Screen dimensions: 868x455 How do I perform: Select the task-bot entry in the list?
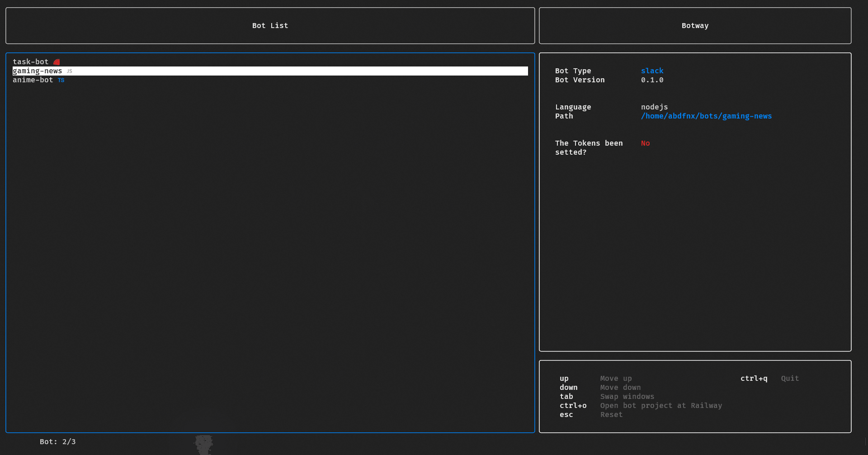30,62
